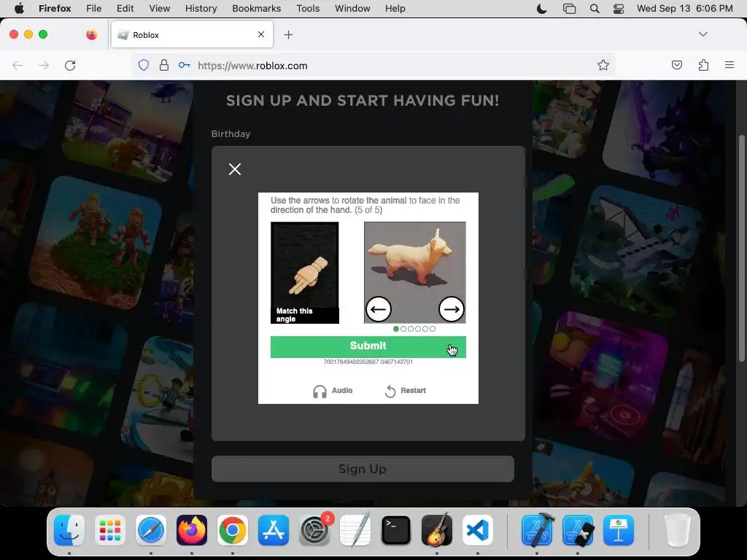Launch GarageBand from the Dock
Viewport: 747px width, 560px height.
point(437,530)
